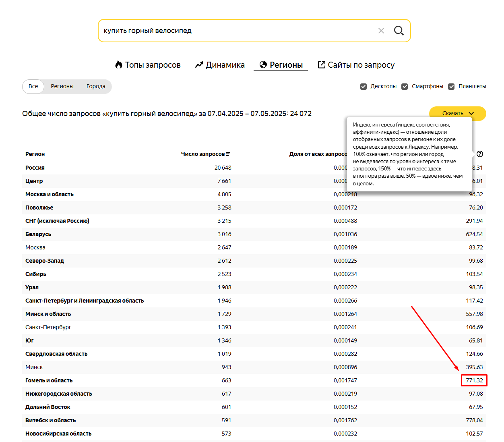Expand the Скачать dropdown button

point(458,113)
